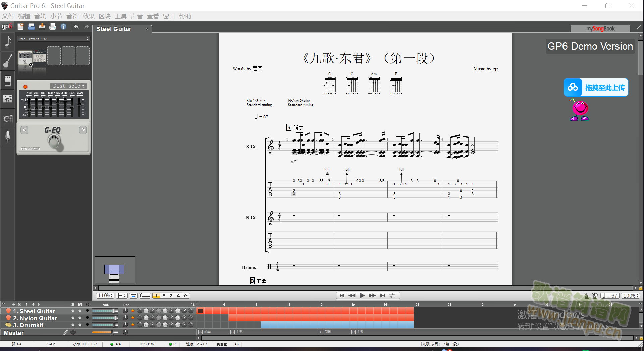The height and width of the screenshot is (351, 644).
Task: Select voice 1 button
Action: (x=156, y=296)
